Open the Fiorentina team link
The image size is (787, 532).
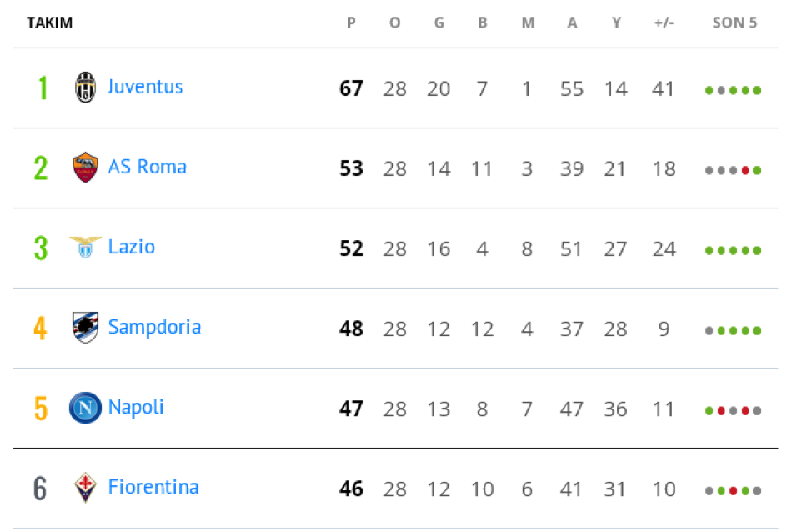click(153, 487)
